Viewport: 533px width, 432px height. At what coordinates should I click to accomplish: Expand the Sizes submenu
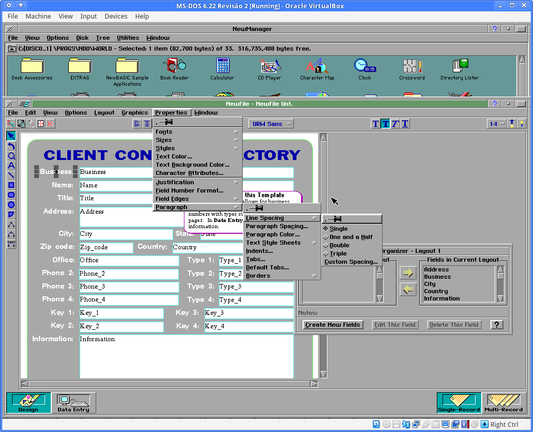(197, 140)
